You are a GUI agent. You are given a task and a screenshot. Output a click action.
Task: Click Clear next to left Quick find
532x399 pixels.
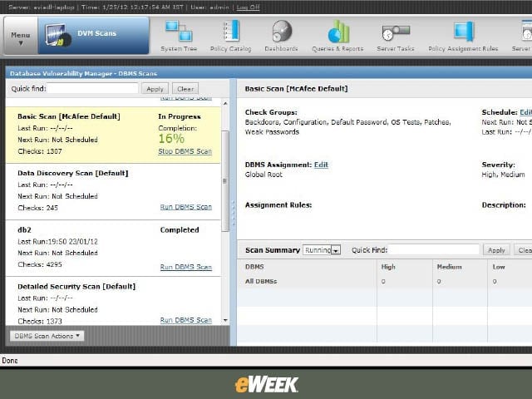pos(185,89)
